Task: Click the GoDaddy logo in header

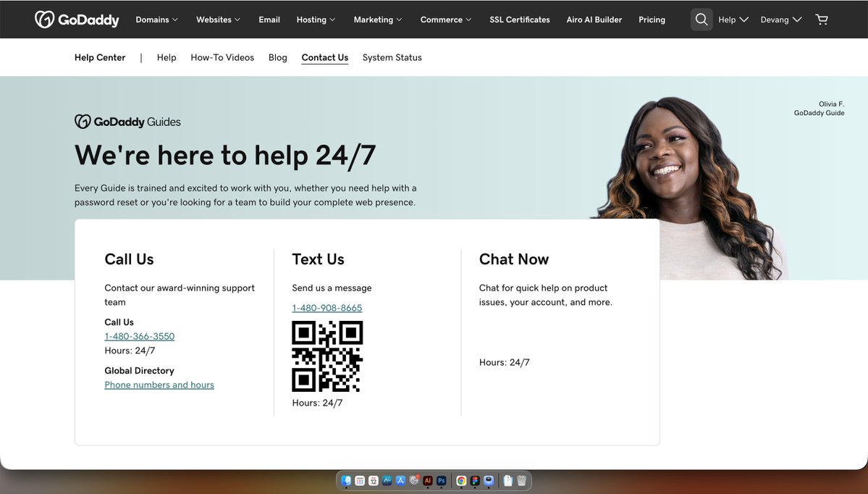Action: pyautogui.click(x=77, y=20)
